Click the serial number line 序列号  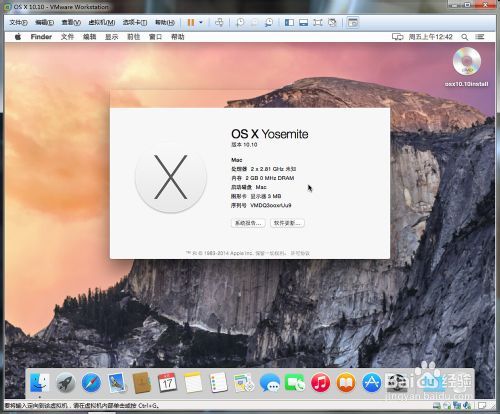(x=261, y=205)
